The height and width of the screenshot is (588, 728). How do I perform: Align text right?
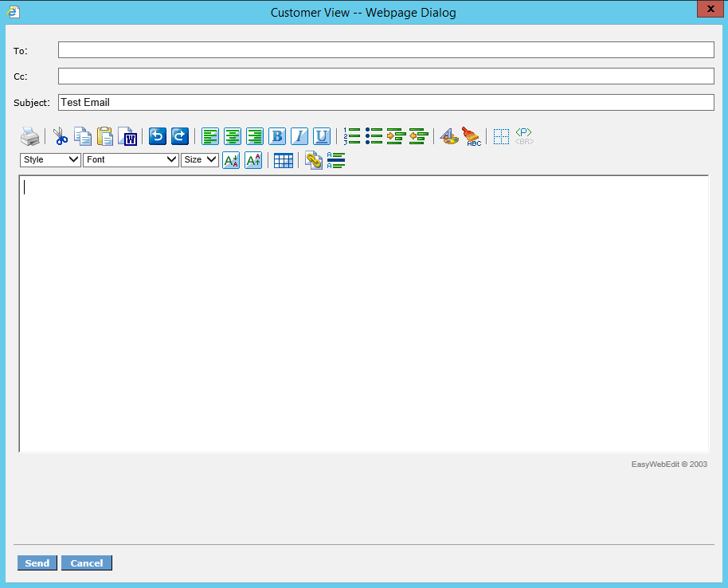click(x=255, y=136)
